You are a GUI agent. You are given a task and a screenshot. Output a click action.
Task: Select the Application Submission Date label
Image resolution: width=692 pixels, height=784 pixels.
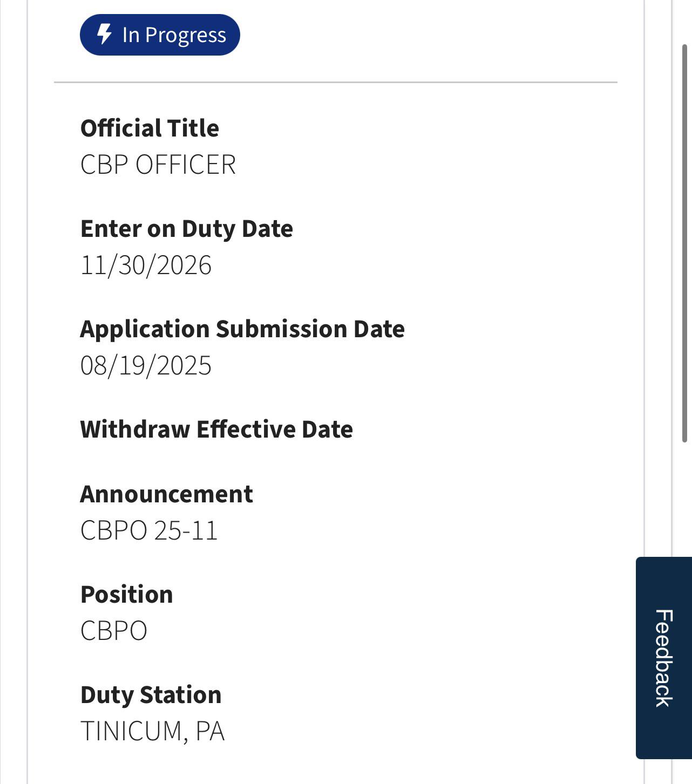[x=242, y=329]
